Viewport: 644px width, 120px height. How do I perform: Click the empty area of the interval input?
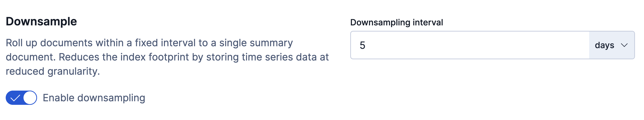tap(475, 45)
